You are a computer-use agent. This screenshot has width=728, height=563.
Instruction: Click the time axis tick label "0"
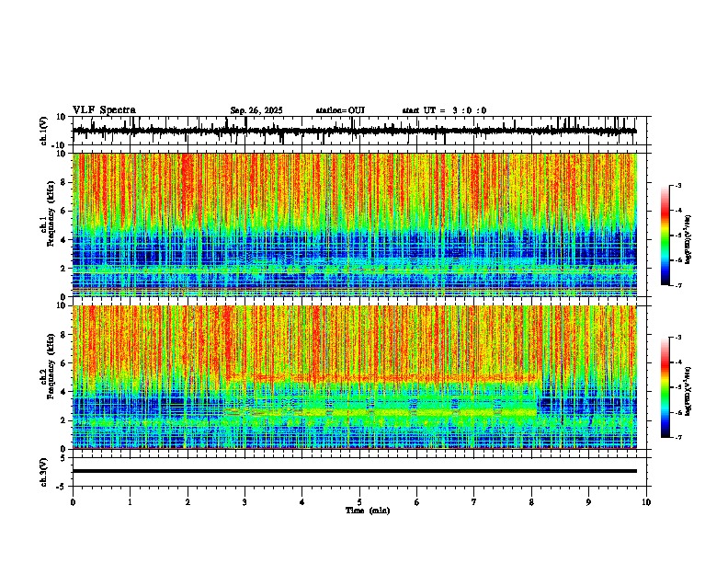point(73,502)
